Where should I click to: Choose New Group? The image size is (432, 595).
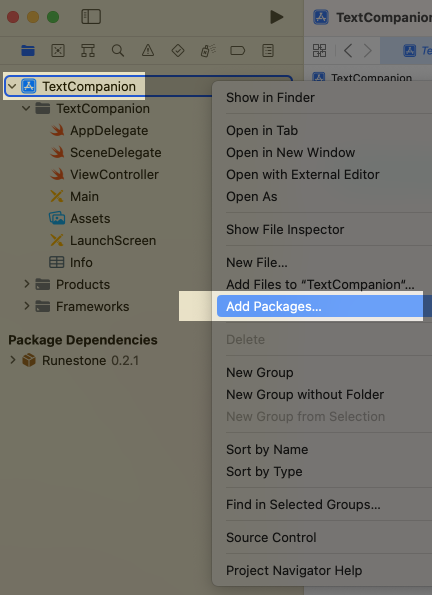pyautogui.click(x=260, y=373)
